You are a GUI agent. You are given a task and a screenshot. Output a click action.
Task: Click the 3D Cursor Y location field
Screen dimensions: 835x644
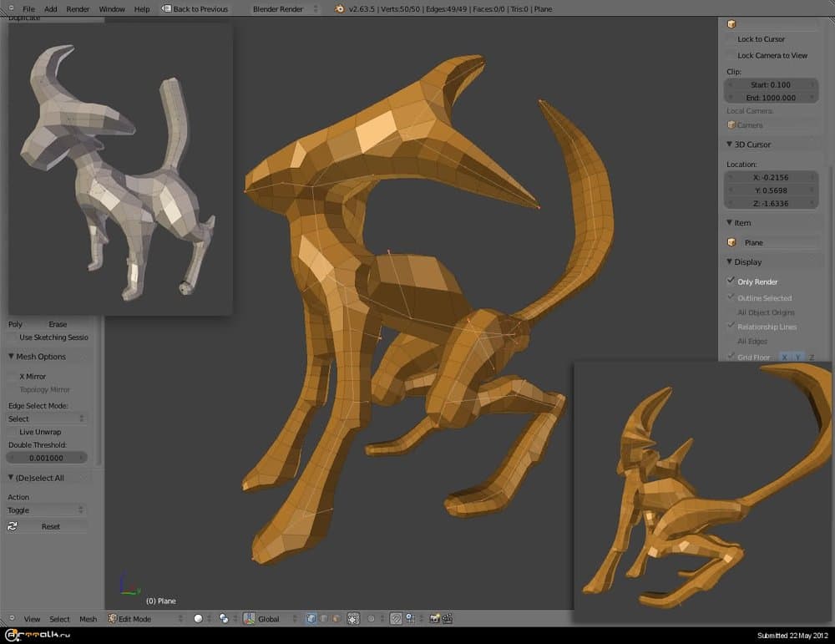(771, 190)
